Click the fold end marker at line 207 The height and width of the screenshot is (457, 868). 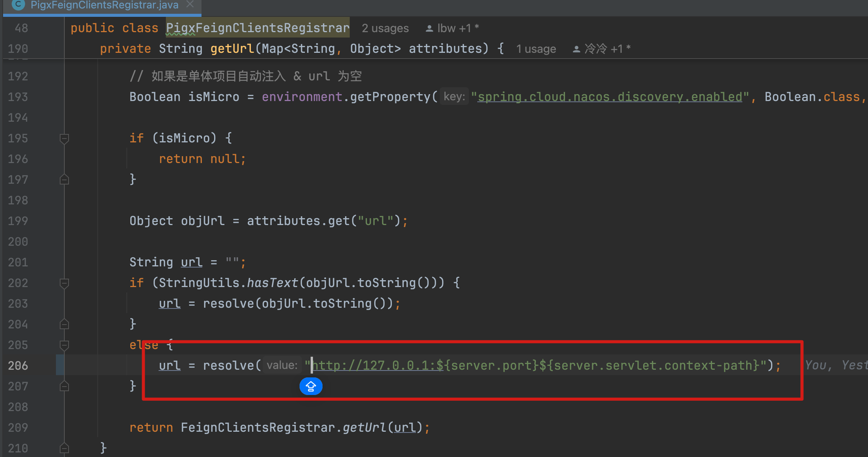pos(64,386)
